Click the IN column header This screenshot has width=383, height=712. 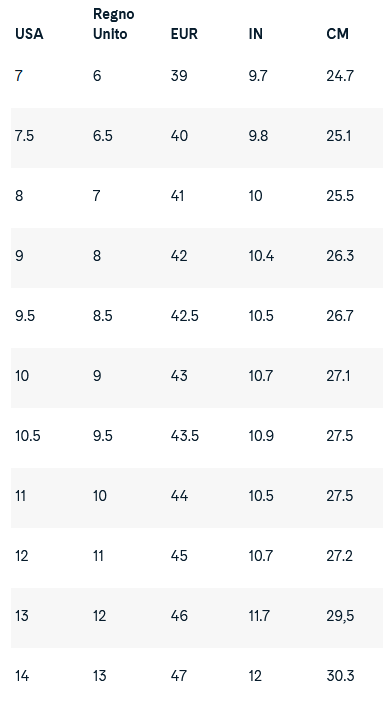(x=255, y=34)
